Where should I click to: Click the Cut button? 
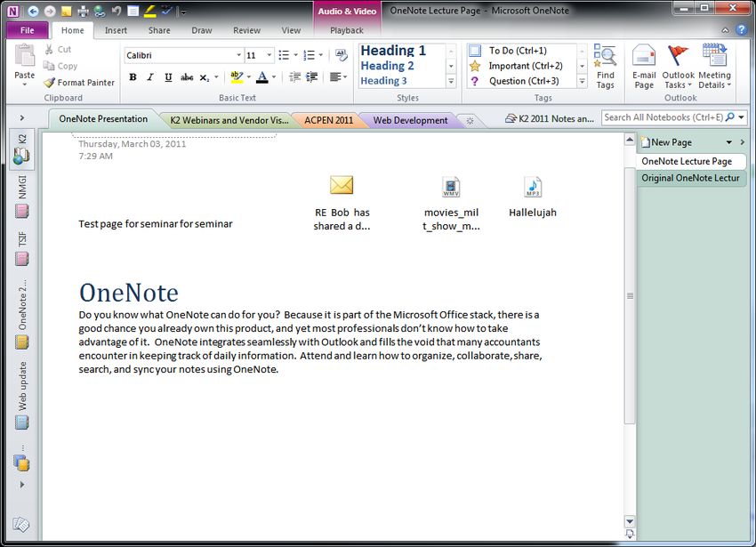pyautogui.click(x=58, y=49)
